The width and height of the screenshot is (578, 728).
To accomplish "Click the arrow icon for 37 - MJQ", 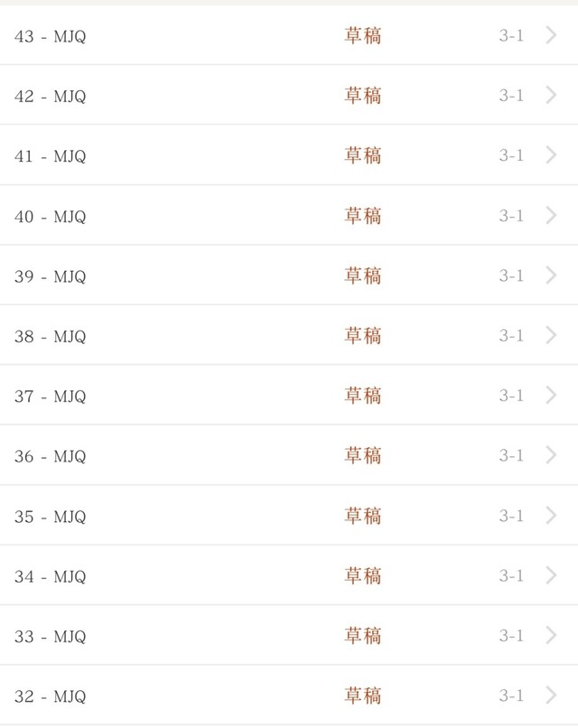I will (x=552, y=396).
